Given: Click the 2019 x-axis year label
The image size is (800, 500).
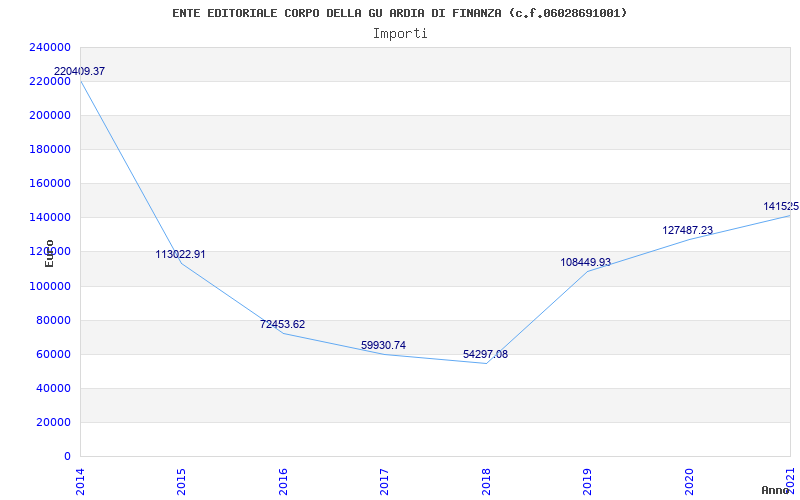Looking at the screenshot, I should click(x=588, y=481).
